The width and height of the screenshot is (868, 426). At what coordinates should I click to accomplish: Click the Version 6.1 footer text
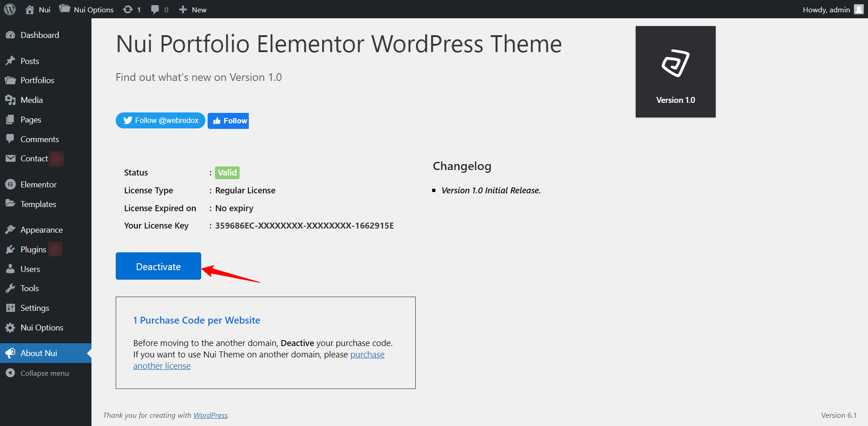(839, 415)
